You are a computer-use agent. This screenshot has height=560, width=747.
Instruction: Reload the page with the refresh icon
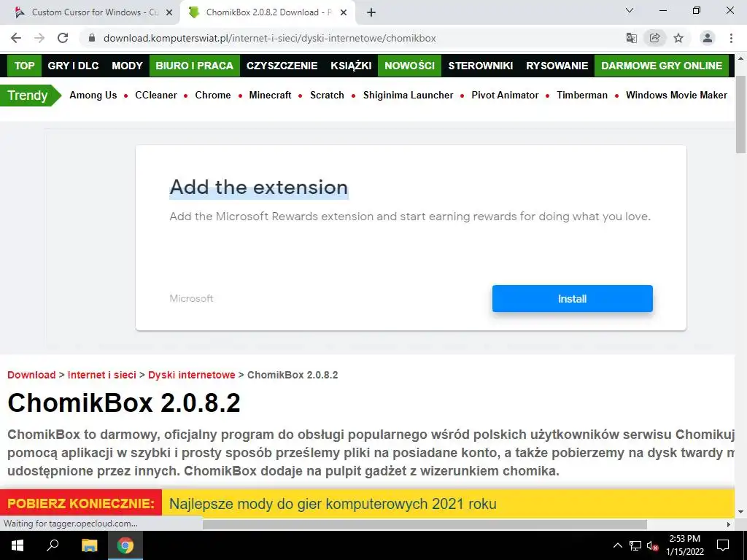[63, 38]
